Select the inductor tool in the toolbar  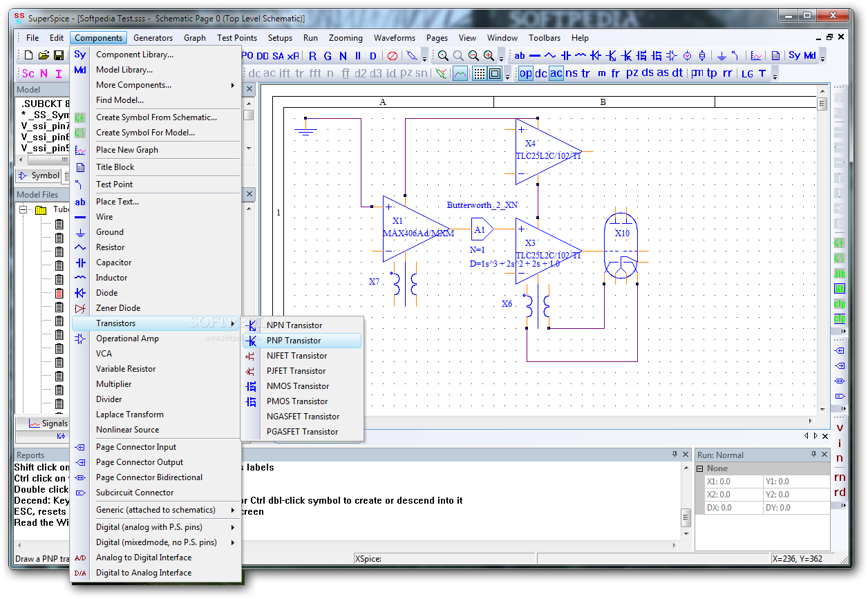(x=581, y=55)
